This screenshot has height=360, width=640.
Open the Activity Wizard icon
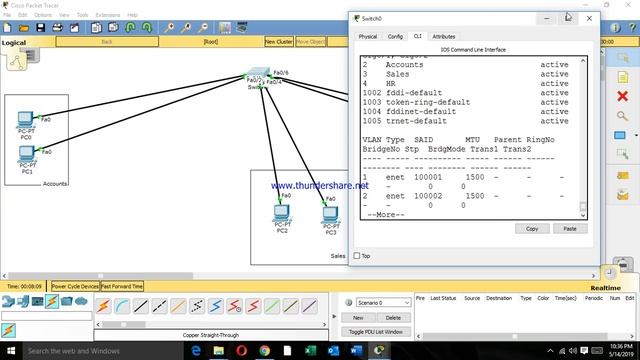tap(74, 28)
